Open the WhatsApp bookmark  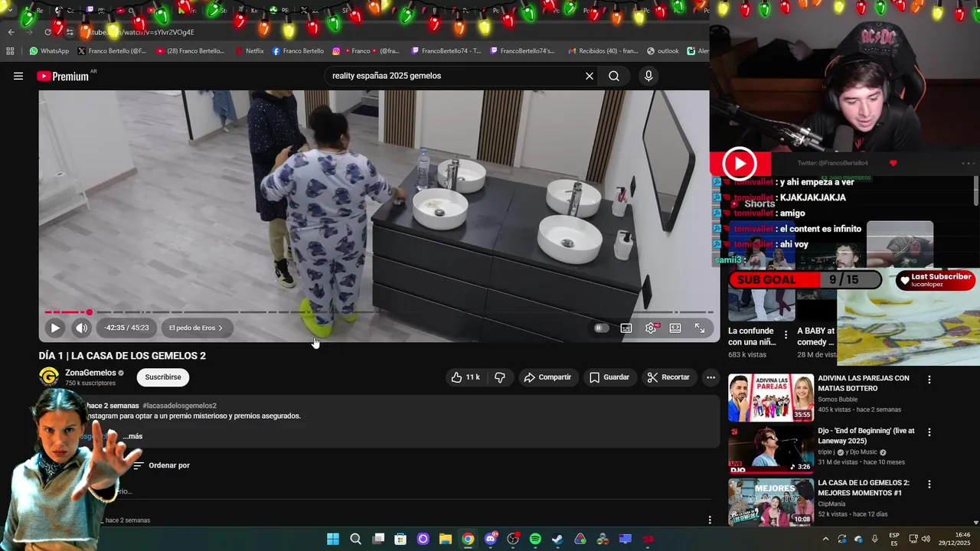(49, 51)
